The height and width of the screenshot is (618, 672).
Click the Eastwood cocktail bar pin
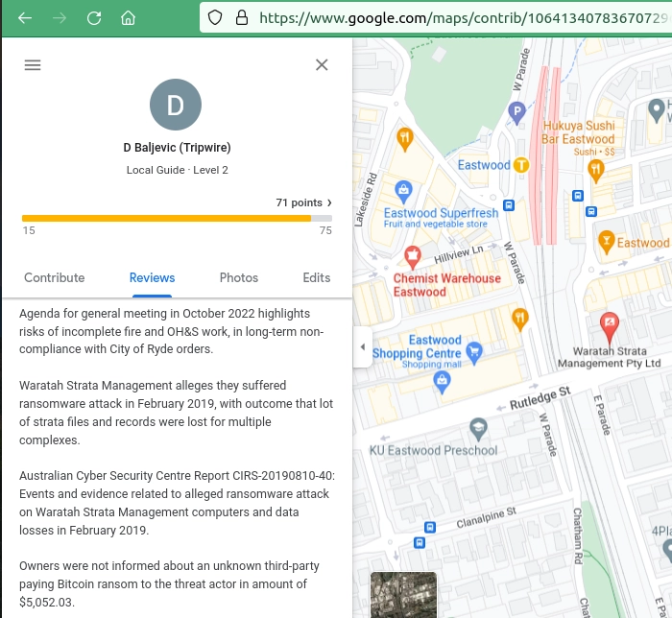pos(606,242)
